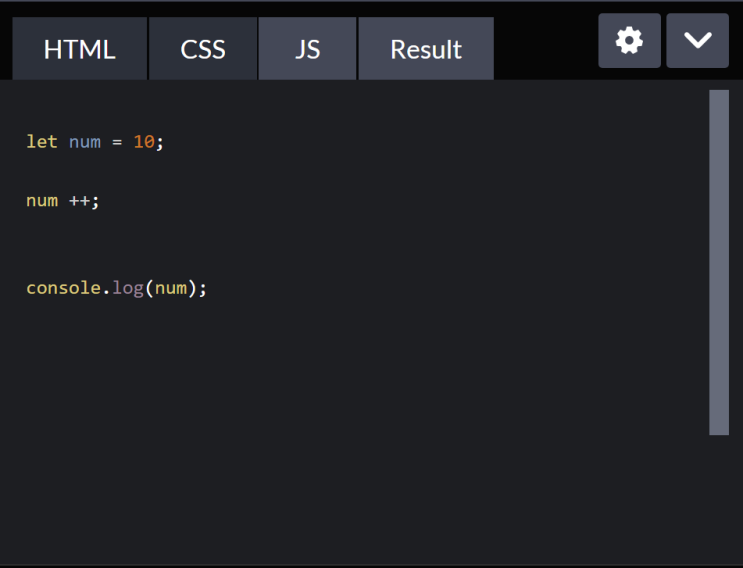Place cursor in 'num ++;' line

point(63,201)
